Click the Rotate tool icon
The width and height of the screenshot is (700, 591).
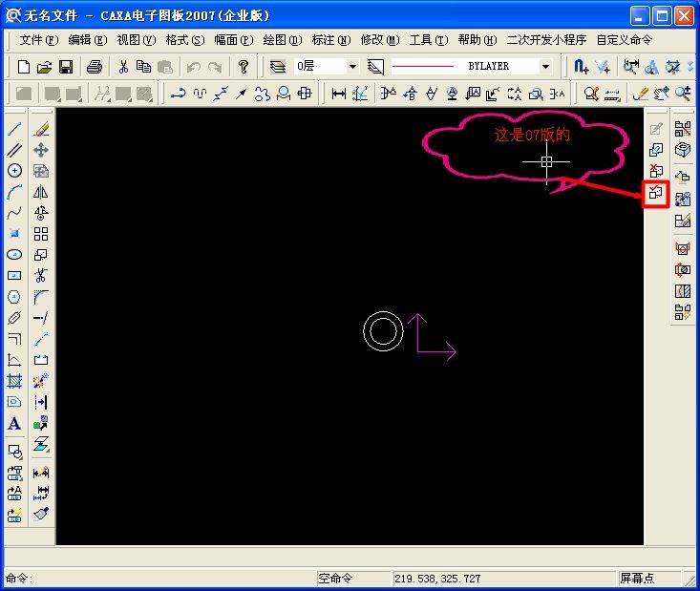pyautogui.click(x=41, y=213)
